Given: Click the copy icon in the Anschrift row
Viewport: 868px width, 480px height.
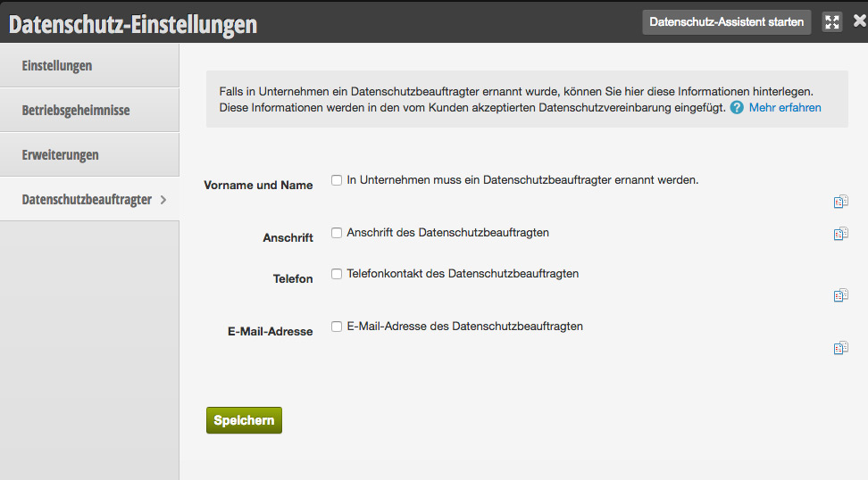Looking at the screenshot, I should [x=841, y=234].
